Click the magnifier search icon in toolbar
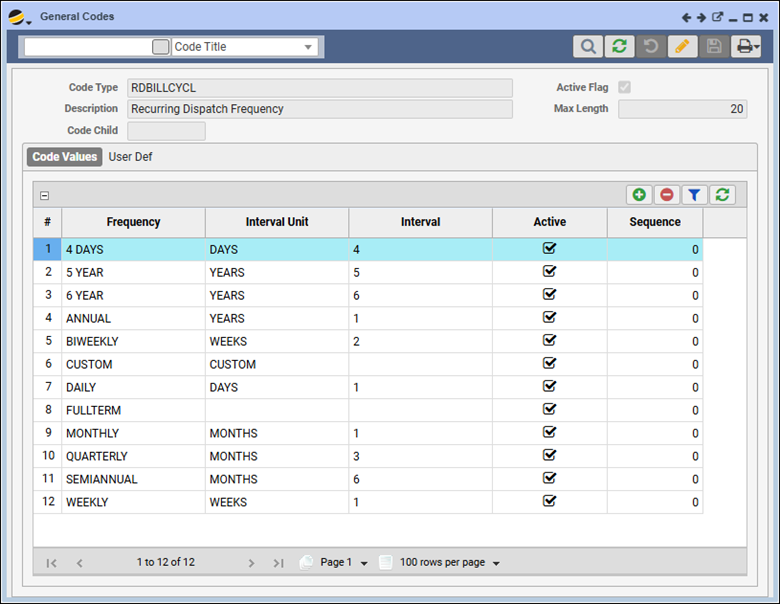The width and height of the screenshot is (780, 604). (588, 46)
